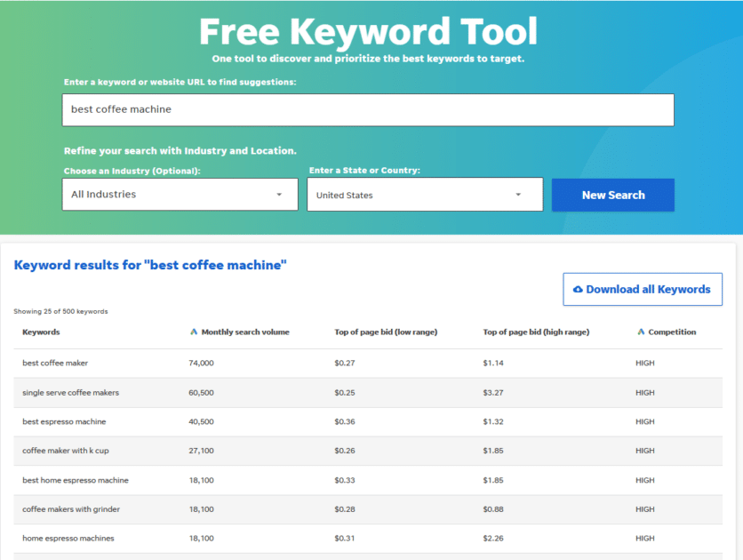Click the $0.36 low bid value

[345, 421]
